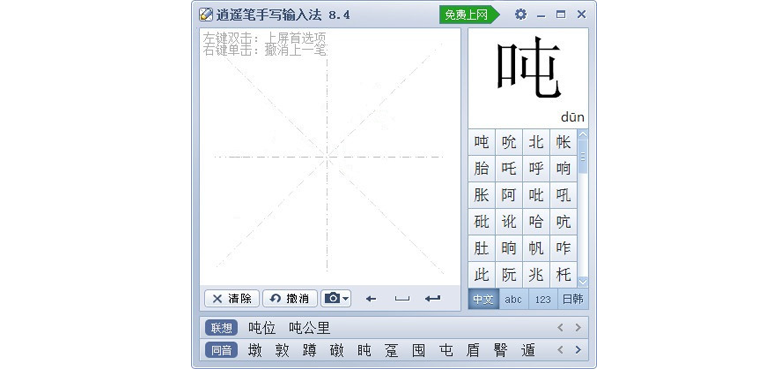This screenshot has width=783, height=369.
Task: Switch to 123 number mode
Action: [543, 299]
